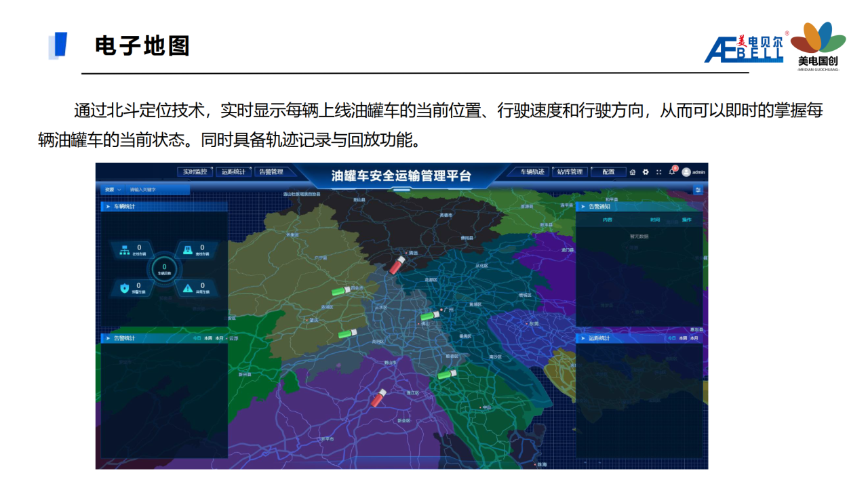Click the admin username label
This screenshot has width=868, height=488.
[x=698, y=172]
